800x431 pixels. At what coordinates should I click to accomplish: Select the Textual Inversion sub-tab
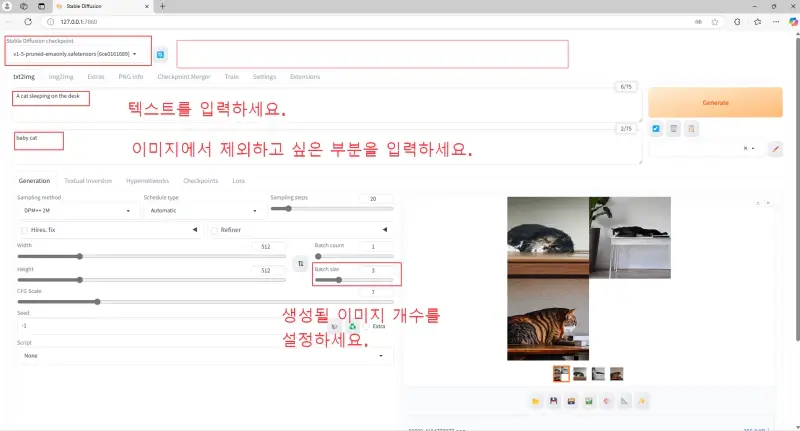(x=88, y=181)
